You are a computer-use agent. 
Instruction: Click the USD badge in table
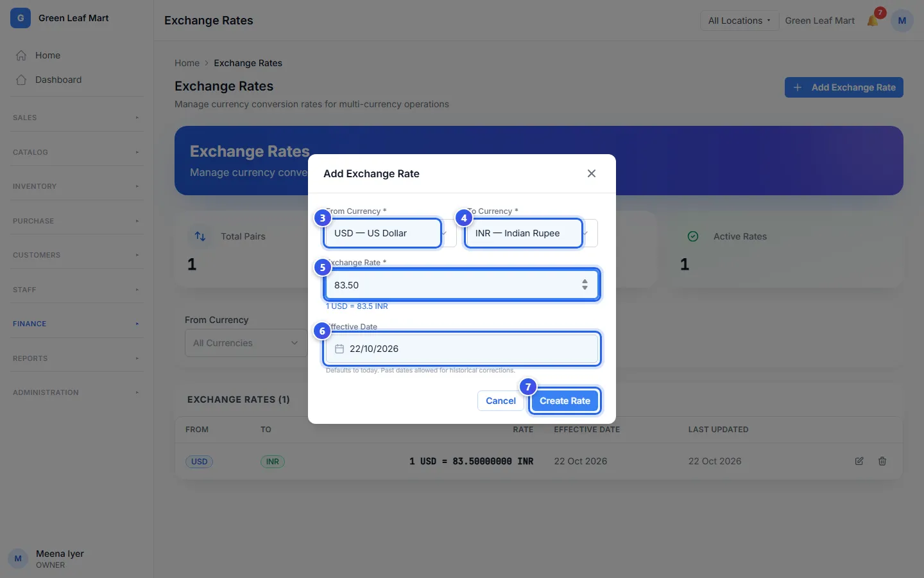(x=200, y=462)
